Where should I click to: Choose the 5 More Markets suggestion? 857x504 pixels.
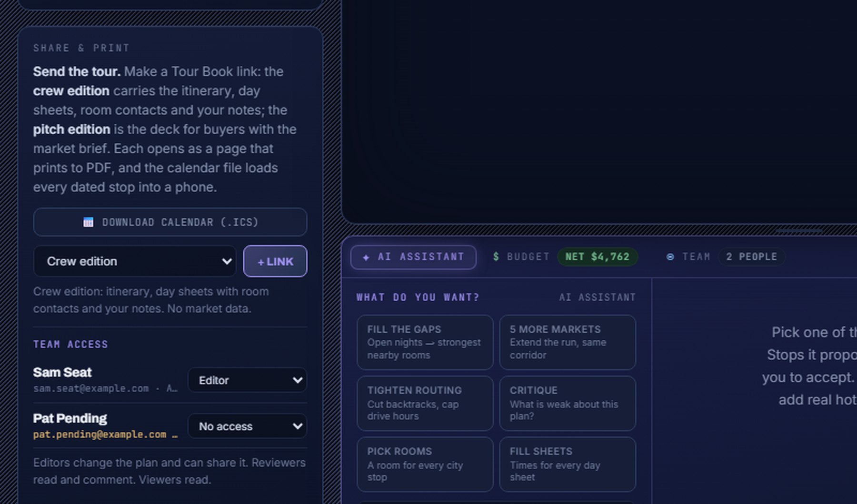pos(568,342)
